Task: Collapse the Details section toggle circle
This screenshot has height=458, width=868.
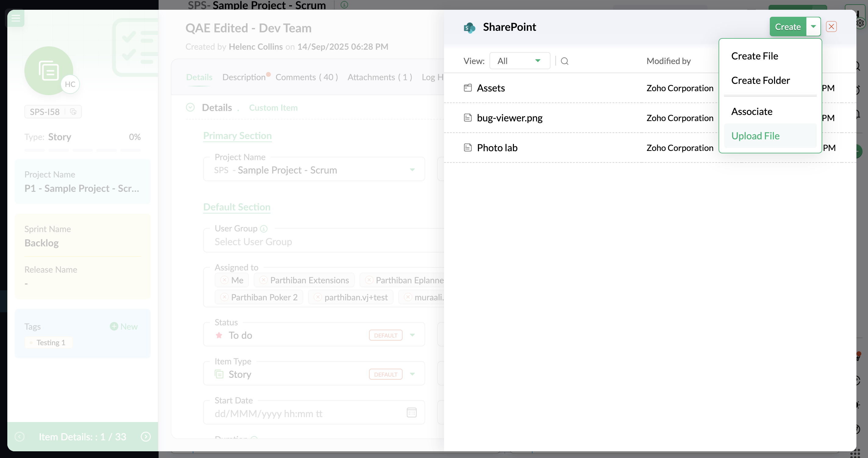Action: [x=190, y=107]
